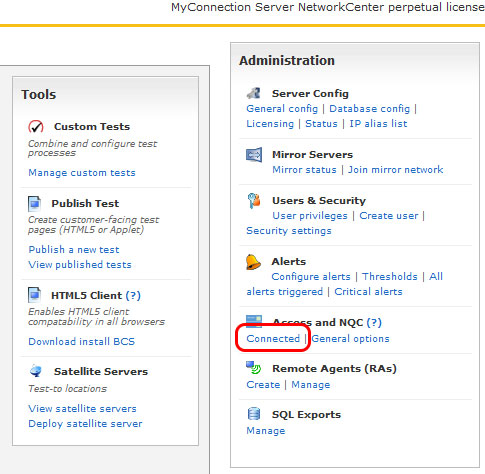Open General options under Access and NQC

pyautogui.click(x=350, y=339)
